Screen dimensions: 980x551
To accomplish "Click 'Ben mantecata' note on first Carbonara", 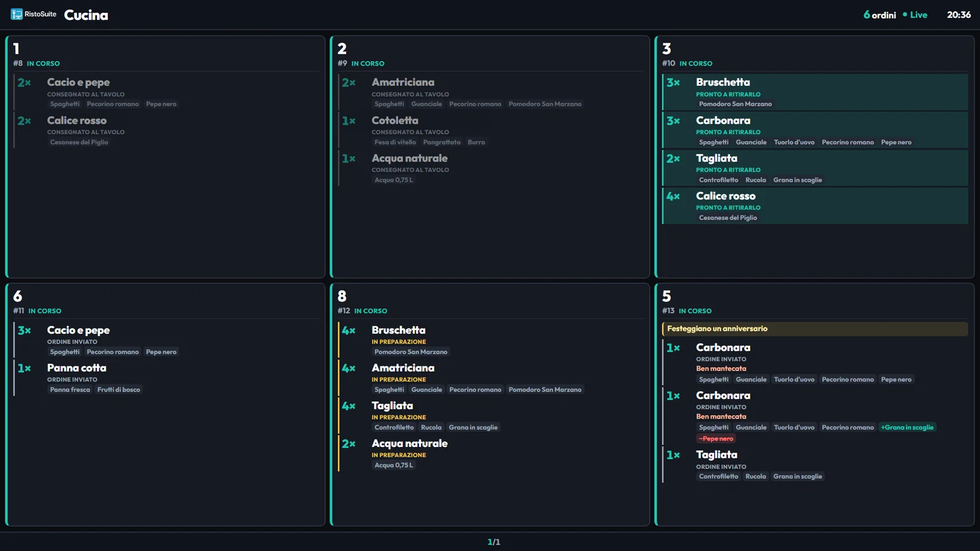I will [x=721, y=369].
